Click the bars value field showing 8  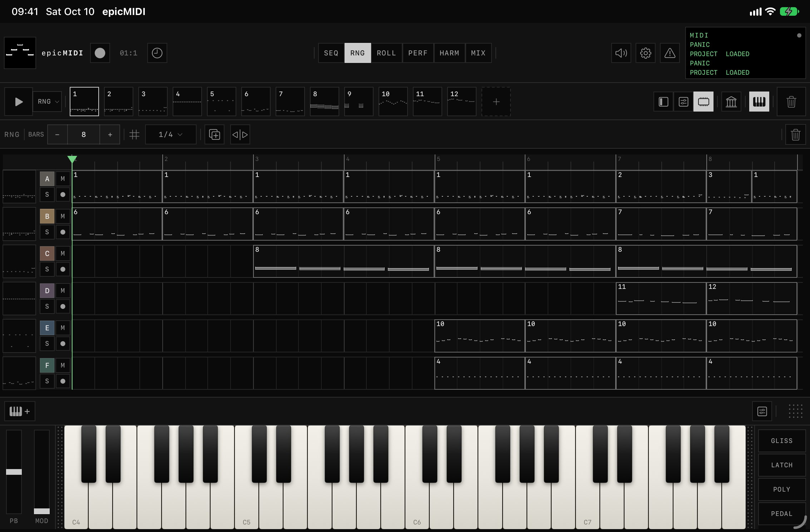tap(84, 134)
